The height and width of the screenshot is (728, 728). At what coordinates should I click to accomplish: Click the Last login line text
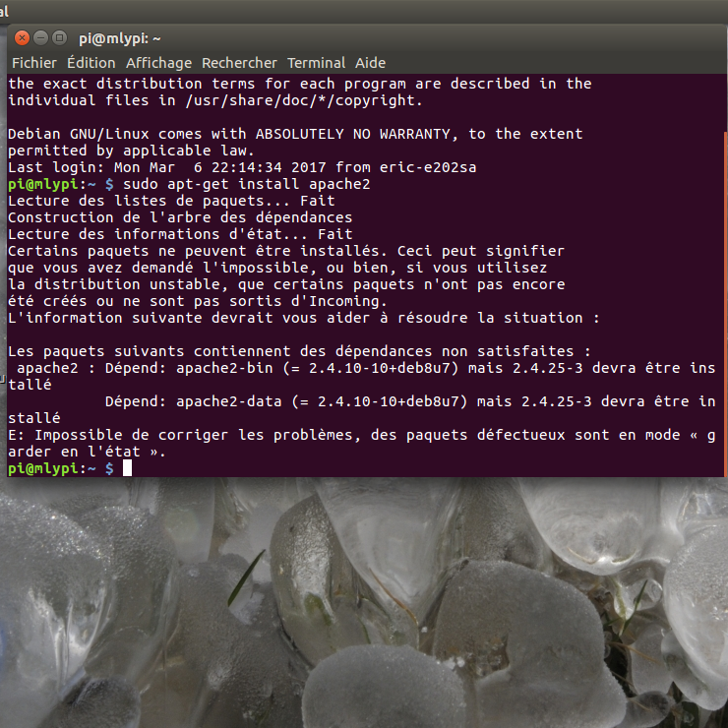pos(242,167)
